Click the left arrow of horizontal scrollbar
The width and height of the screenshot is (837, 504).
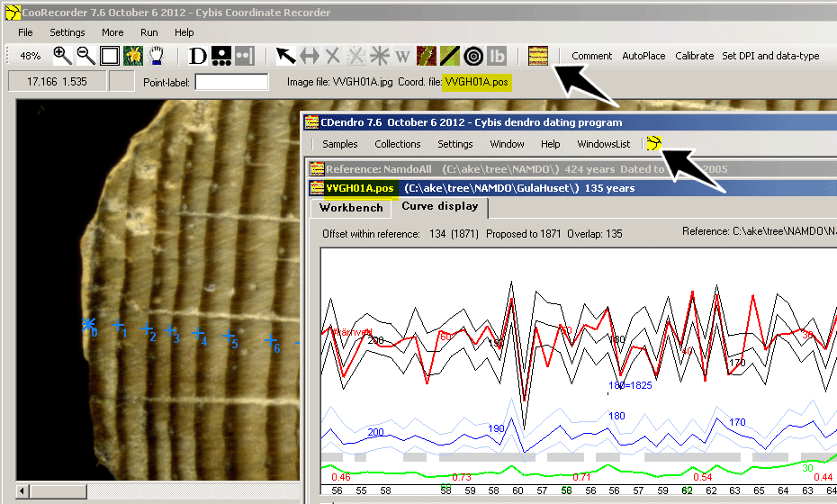[22, 490]
